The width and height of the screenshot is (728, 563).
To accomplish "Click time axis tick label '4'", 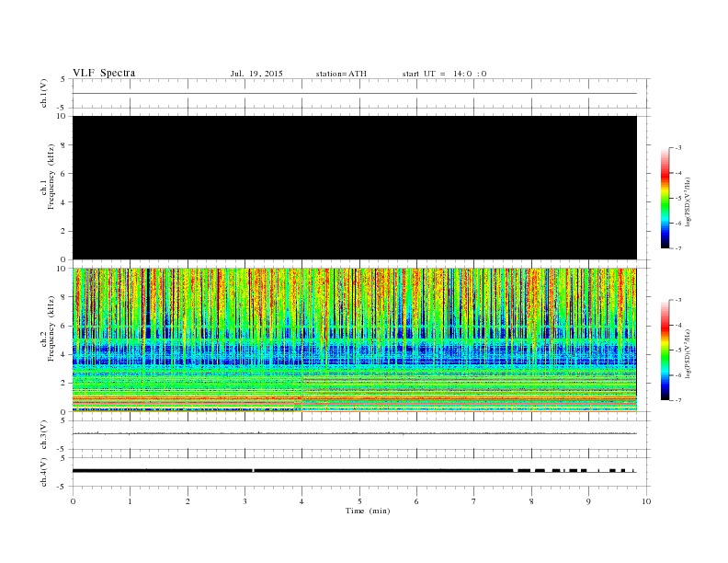I will [x=301, y=501].
